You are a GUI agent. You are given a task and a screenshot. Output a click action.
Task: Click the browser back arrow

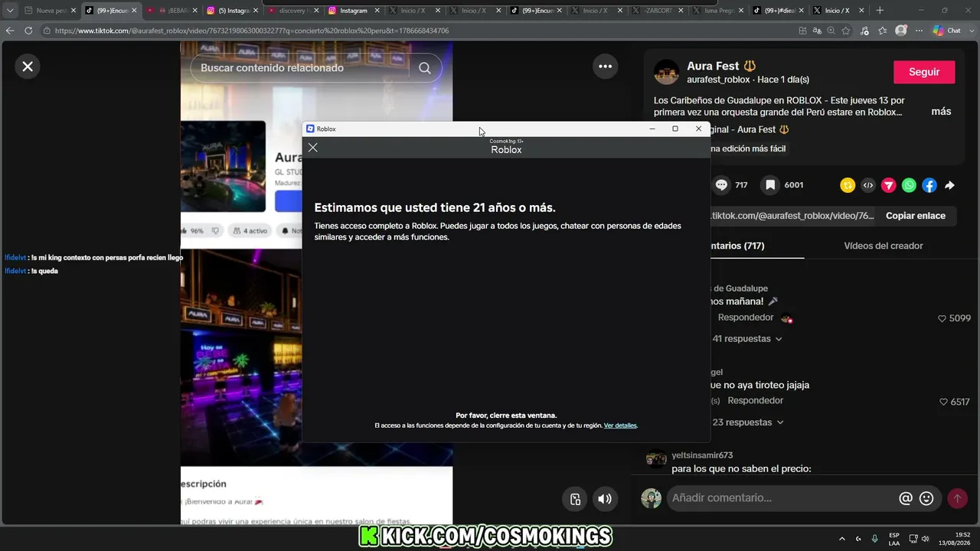[10, 31]
